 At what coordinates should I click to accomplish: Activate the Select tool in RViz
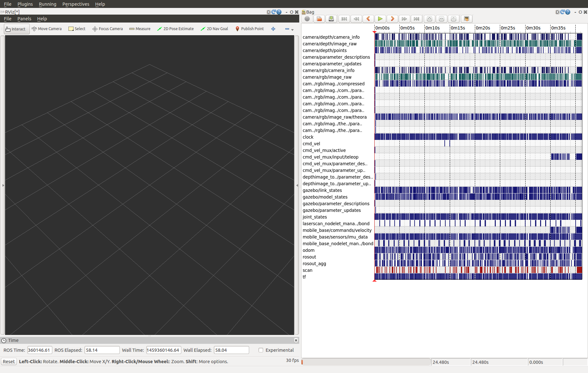click(77, 29)
